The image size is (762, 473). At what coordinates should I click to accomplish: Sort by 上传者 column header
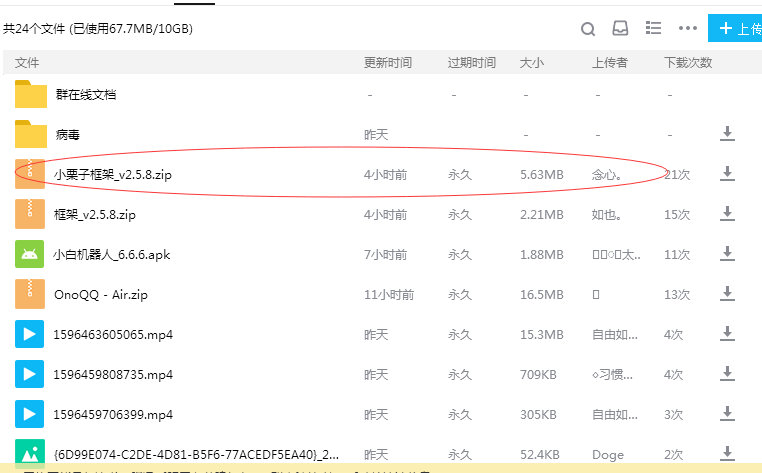tap(609, 63)
